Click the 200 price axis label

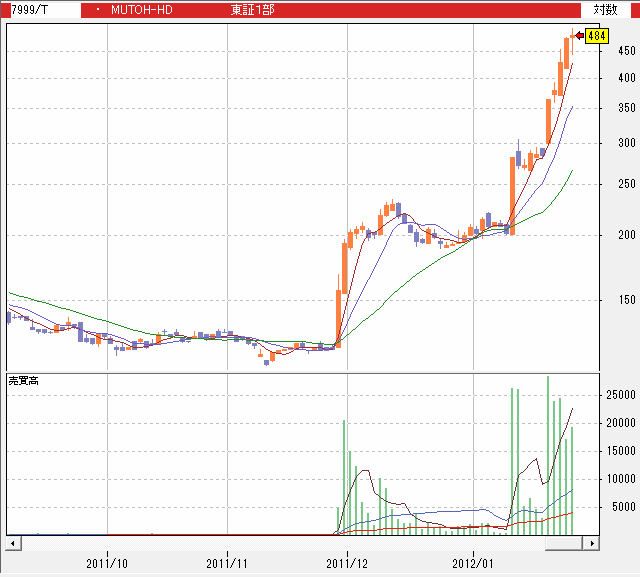coord(627,235)
